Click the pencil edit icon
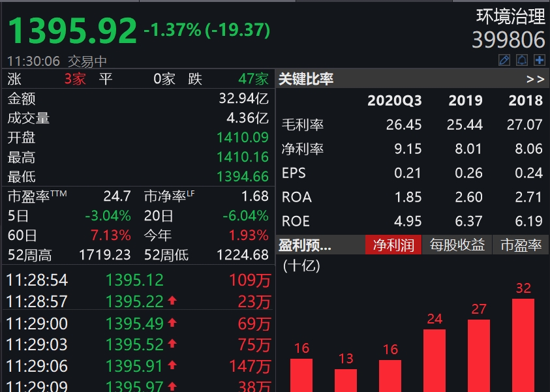 [x=504, y=60]
